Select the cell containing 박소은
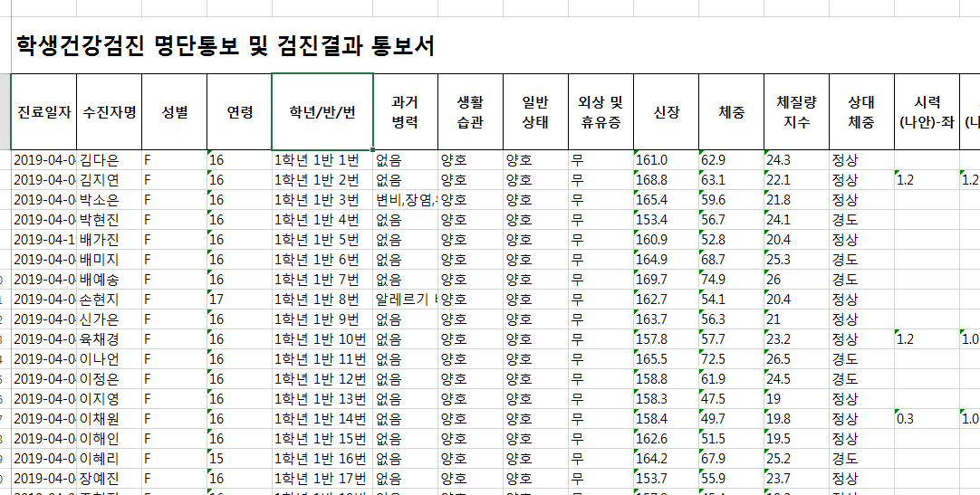This screenshot has width=980, height=495. (110, 200)
